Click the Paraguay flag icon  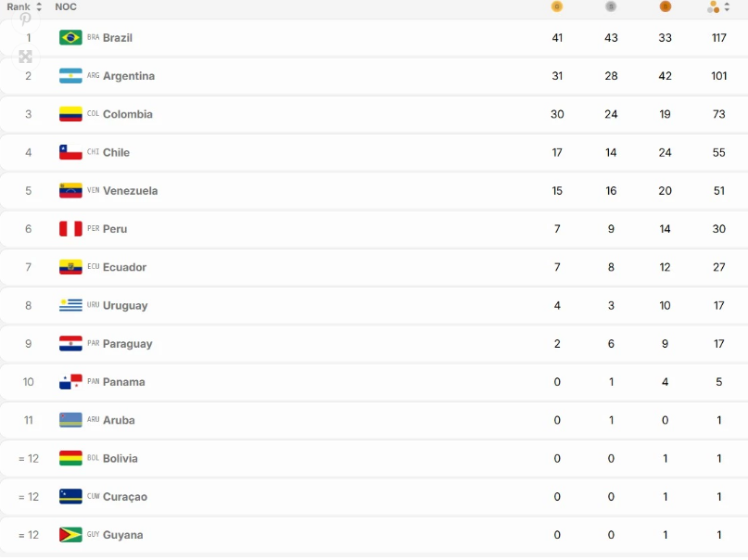[x=70, y=343]
